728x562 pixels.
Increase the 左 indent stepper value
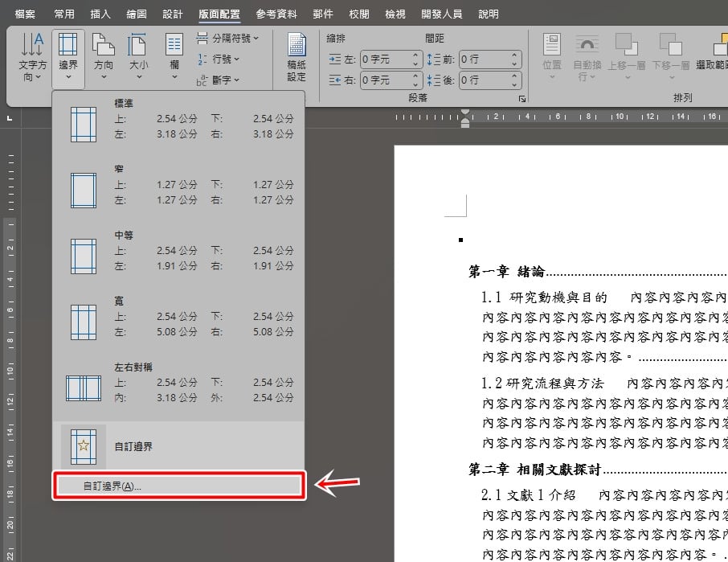(x=415, y=55)
